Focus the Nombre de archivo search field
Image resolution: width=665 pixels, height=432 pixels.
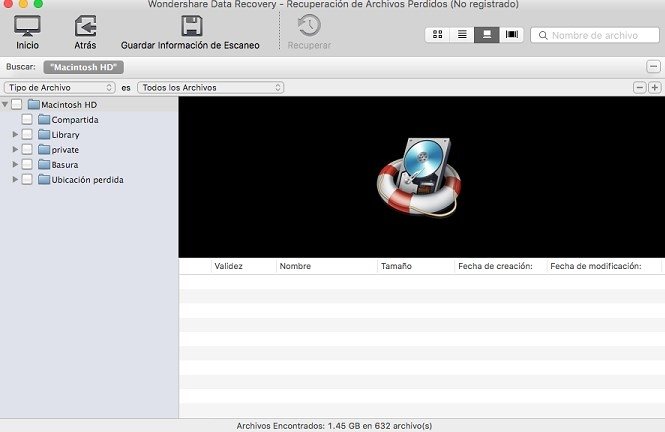click(x=595, y=35)
